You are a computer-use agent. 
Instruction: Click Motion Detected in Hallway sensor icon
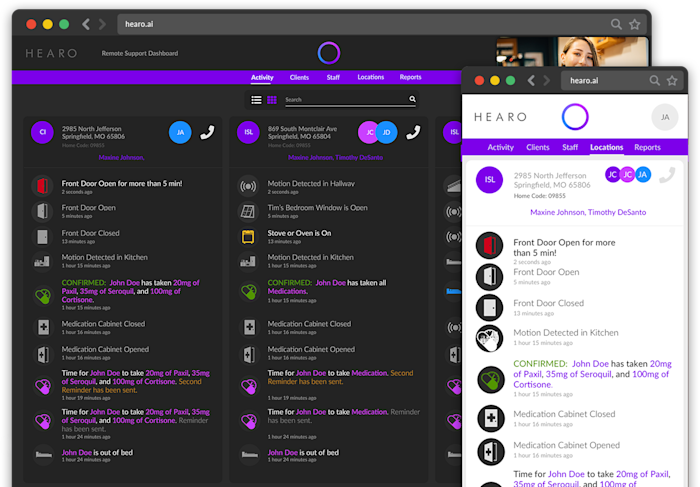pos(248,185)
